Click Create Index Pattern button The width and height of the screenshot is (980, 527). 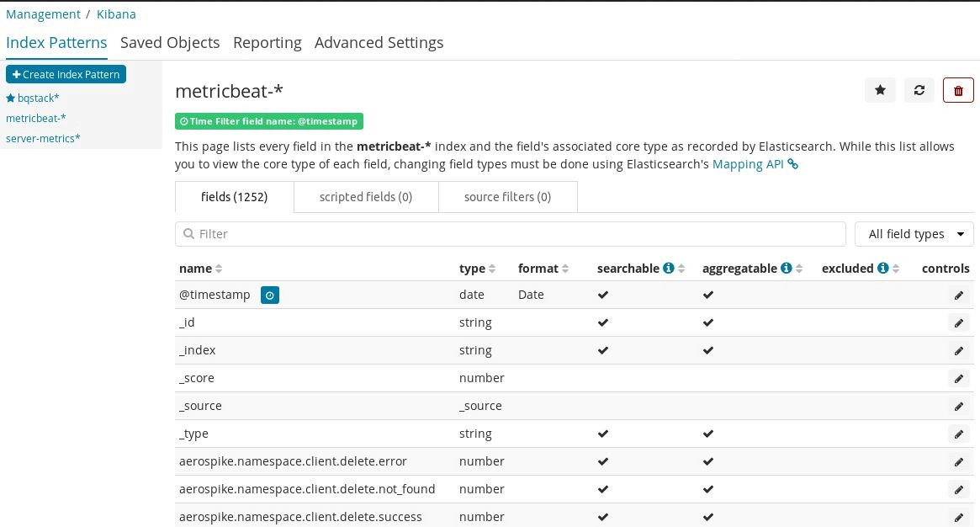(x=66, y=74)
